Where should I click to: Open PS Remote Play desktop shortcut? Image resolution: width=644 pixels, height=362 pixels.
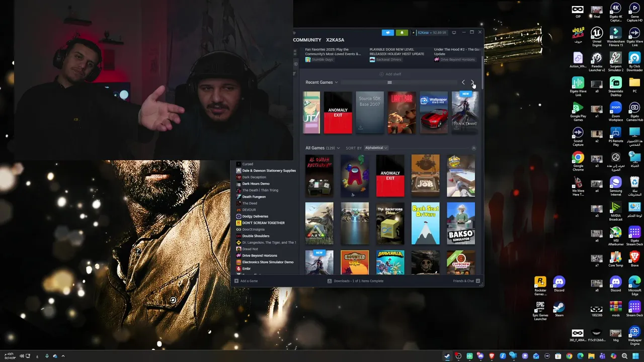[616, 136]
